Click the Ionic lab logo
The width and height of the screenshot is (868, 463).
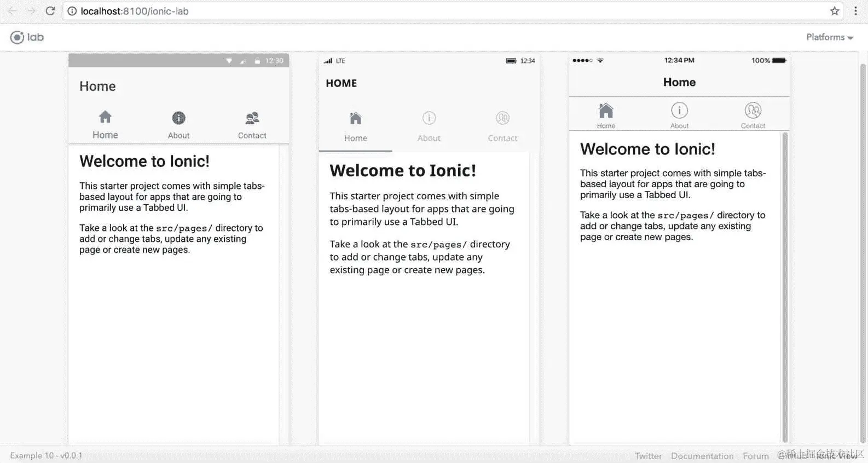tap(27, 37)
